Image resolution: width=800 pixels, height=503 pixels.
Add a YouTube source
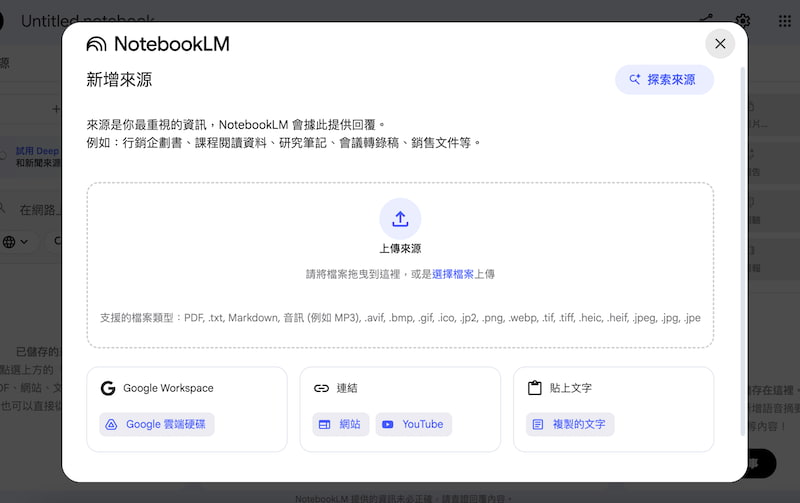tap(414, 424)
